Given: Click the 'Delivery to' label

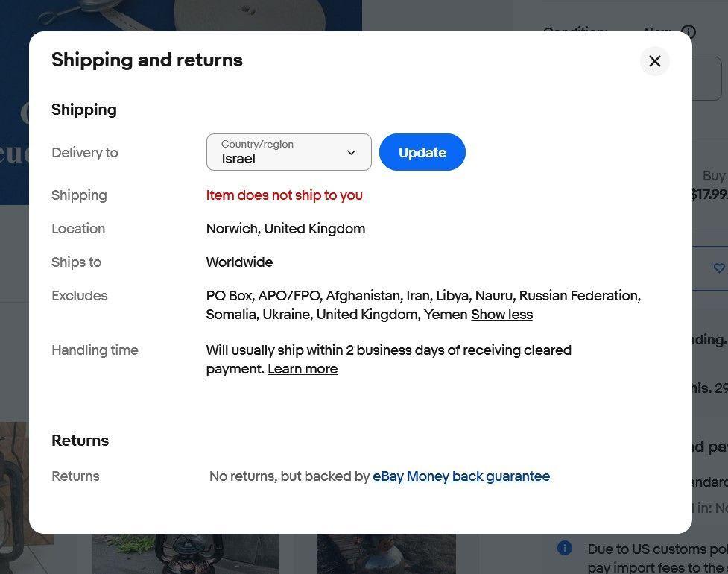Looking at the screenshot, I should click(85, 152).
